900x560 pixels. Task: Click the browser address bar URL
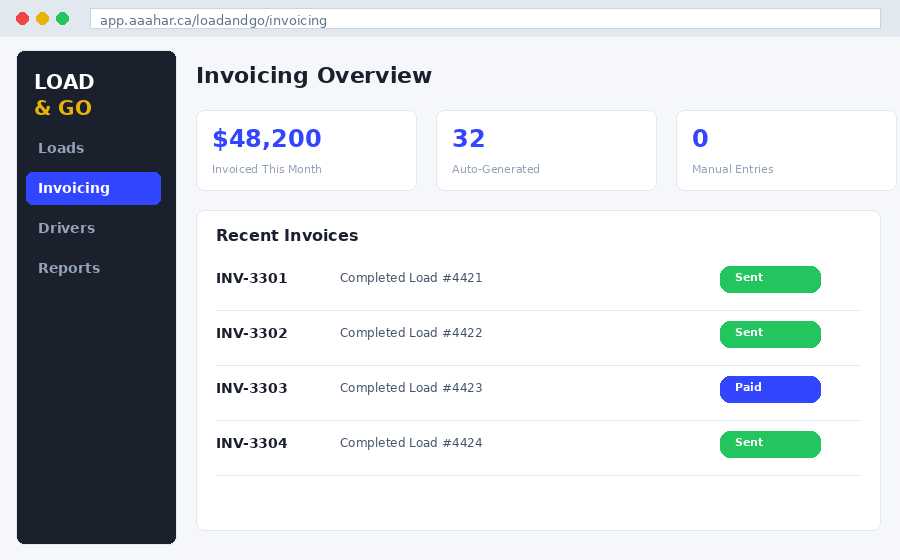(485, 19)
